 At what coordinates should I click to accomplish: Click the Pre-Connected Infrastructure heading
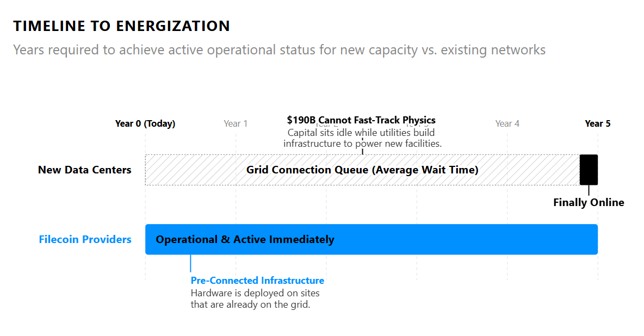click(x=257, y=281)
